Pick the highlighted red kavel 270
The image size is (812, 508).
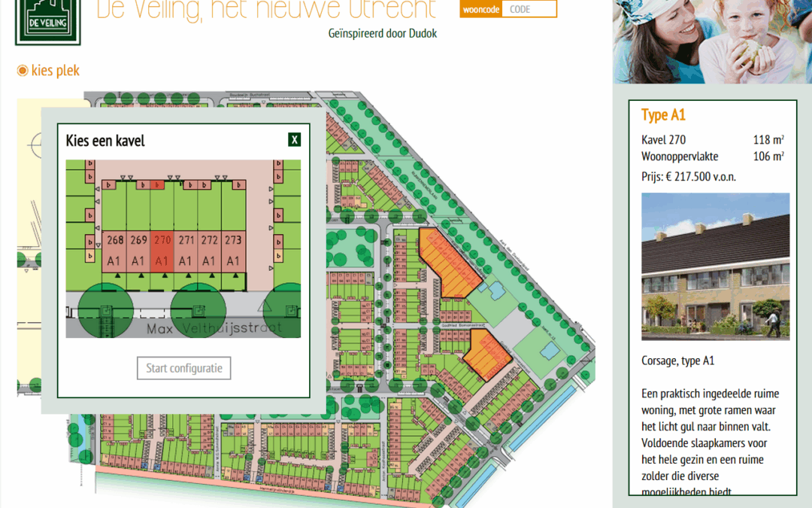point(162,251)
